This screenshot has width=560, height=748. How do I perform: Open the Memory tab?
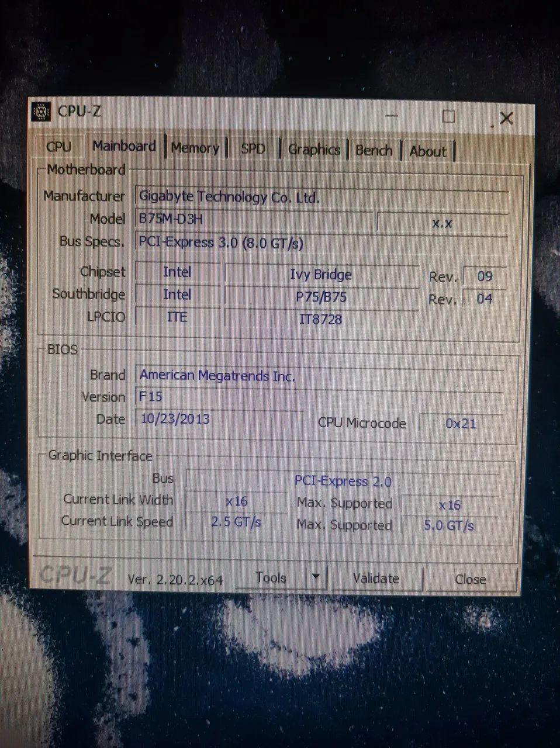click(195, 148)
